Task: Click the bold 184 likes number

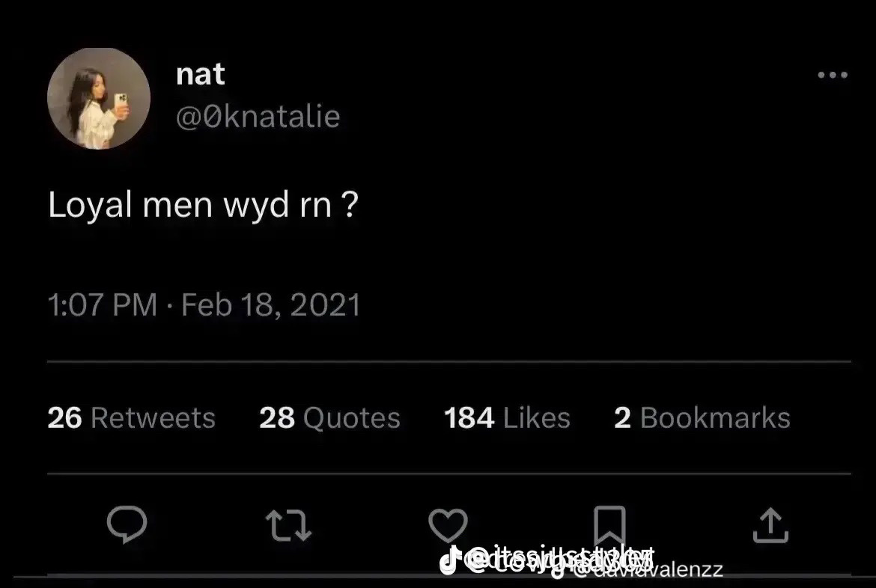Action: [469, 417]
